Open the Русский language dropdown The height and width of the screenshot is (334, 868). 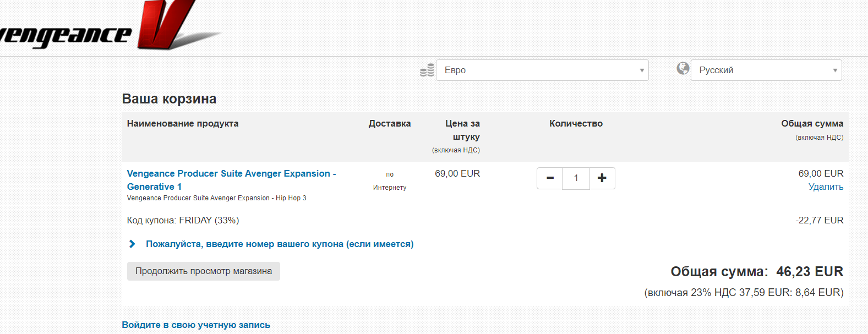pyautogui.click(x=766, y=70)
